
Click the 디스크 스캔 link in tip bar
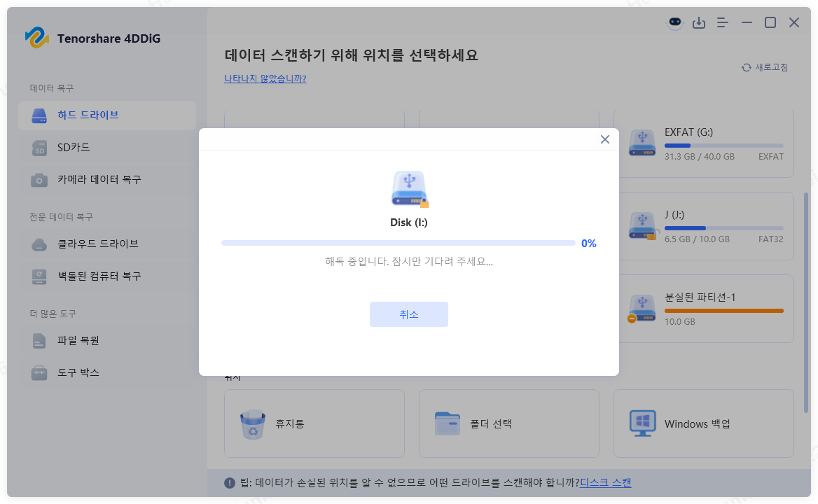(x=605, y=482)
